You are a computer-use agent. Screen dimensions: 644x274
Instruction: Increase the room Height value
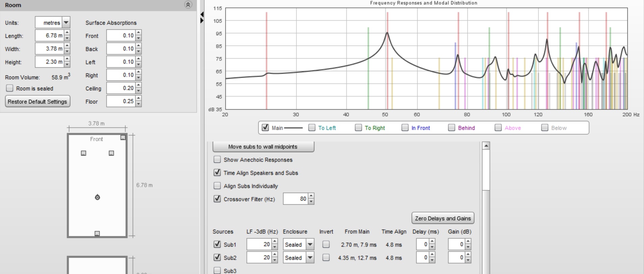(x=67, y=59)
